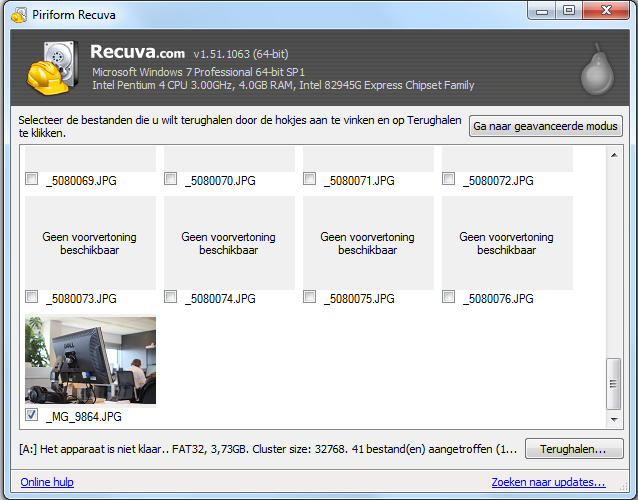Minimize the Piriform Recuva window
Screen dimensions: 638x500
pyautogui.click(x=542, y=11)
